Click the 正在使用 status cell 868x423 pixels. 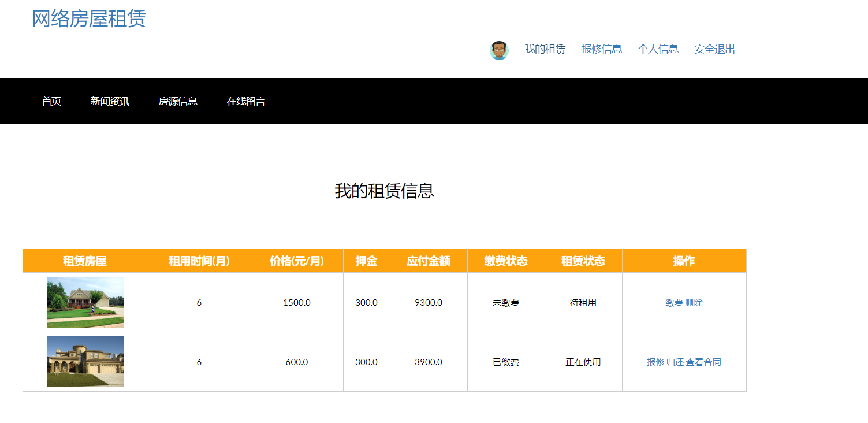click(x=583, y=362)
